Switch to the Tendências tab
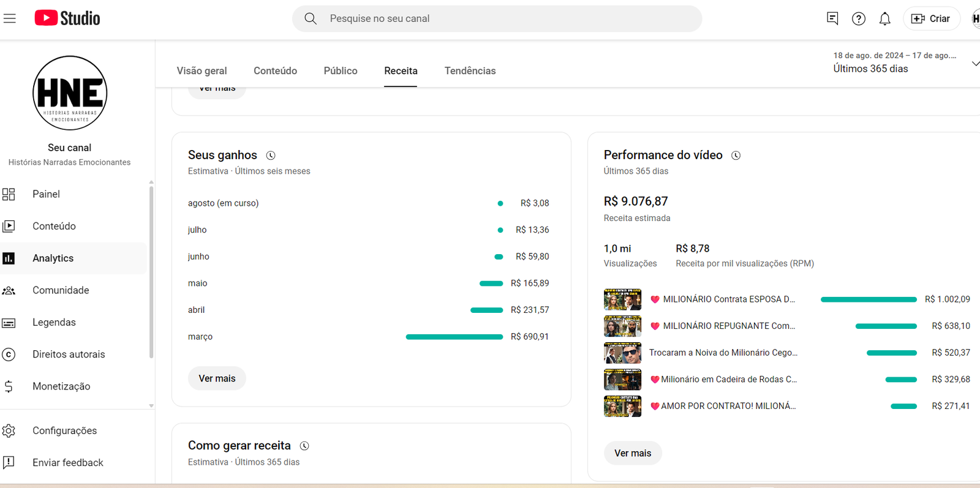The image size is (980, 488). coord(470,70)
